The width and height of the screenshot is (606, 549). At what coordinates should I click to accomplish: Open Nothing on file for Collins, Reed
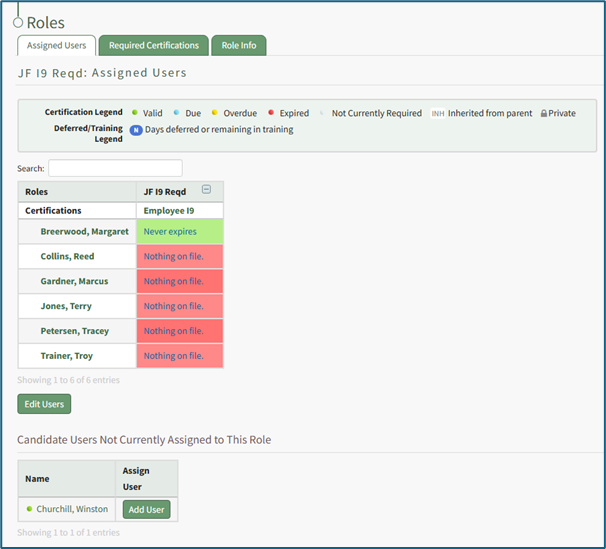[179, 257]
